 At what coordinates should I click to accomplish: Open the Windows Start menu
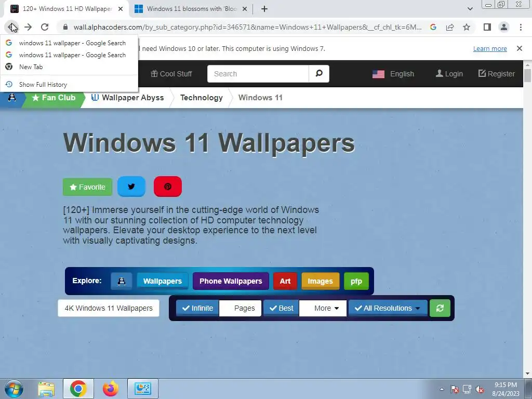(x=14, y=389)
